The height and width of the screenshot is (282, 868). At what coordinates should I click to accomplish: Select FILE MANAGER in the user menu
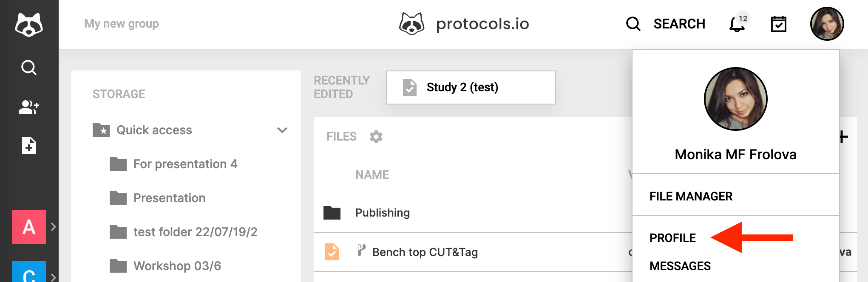pos(691,196)
